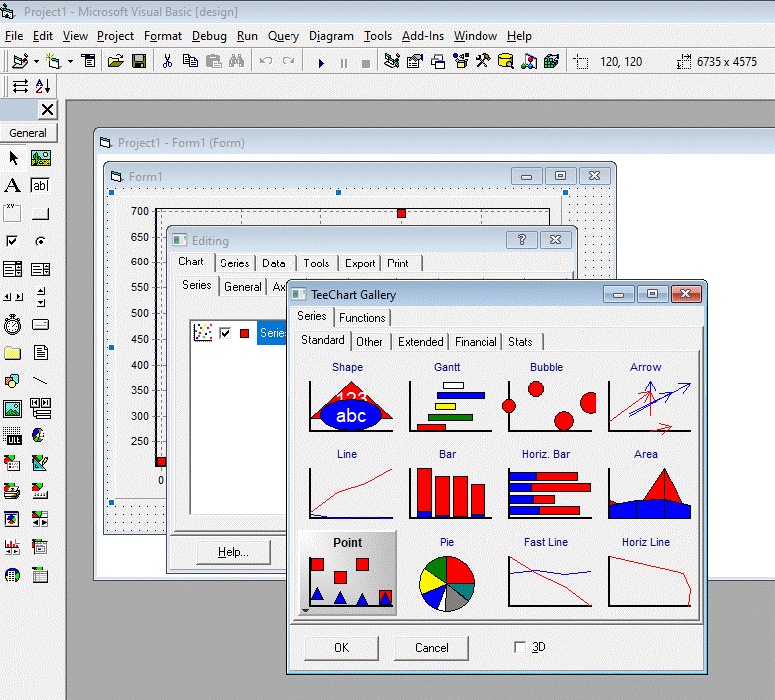Toggle the 3D checkbox in gallery
The image size is (775, 700).
coord(520,647)
